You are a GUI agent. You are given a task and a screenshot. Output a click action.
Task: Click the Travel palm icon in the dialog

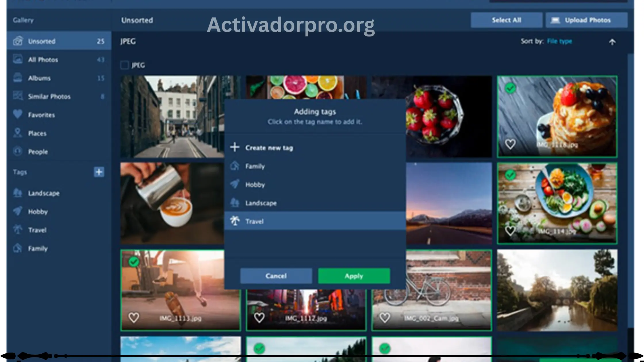pyautogui.click(x=235, y=221)
